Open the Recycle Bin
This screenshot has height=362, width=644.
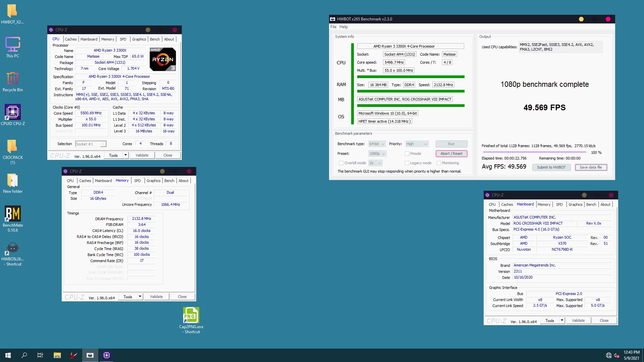pos(12,81)
